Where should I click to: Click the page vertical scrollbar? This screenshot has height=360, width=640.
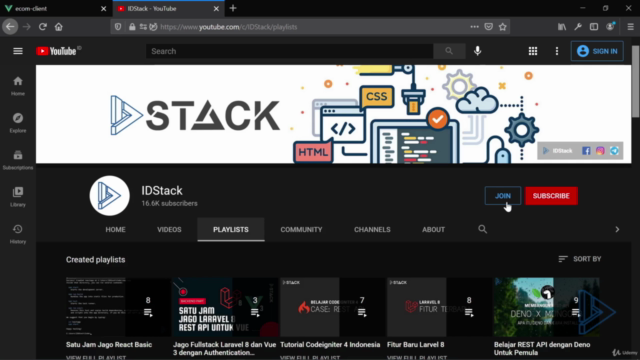(x=636, y=82)
